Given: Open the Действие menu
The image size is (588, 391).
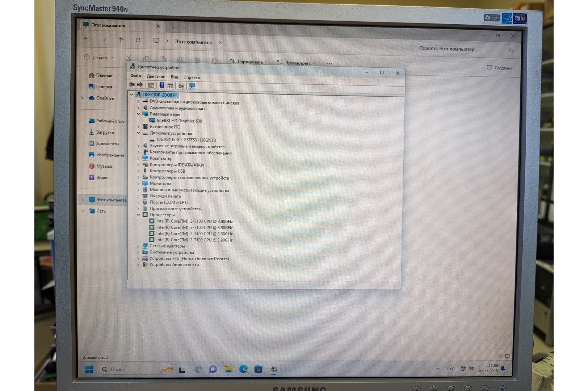Looking at the screenshot, I should [156, 77].
